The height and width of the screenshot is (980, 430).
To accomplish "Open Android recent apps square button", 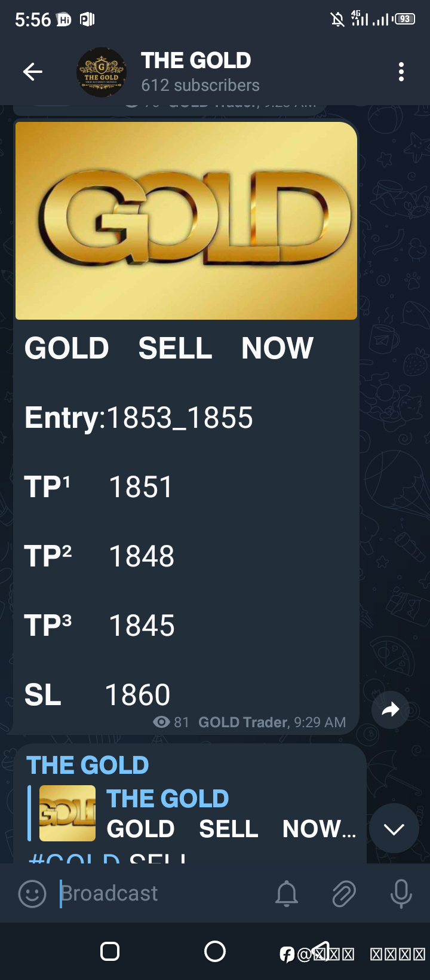I will pyautogui.click(x=110, y=951).
